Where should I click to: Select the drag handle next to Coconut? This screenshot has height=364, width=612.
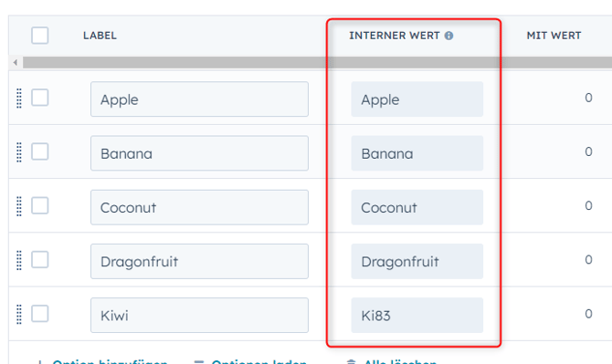pos(19,206)
